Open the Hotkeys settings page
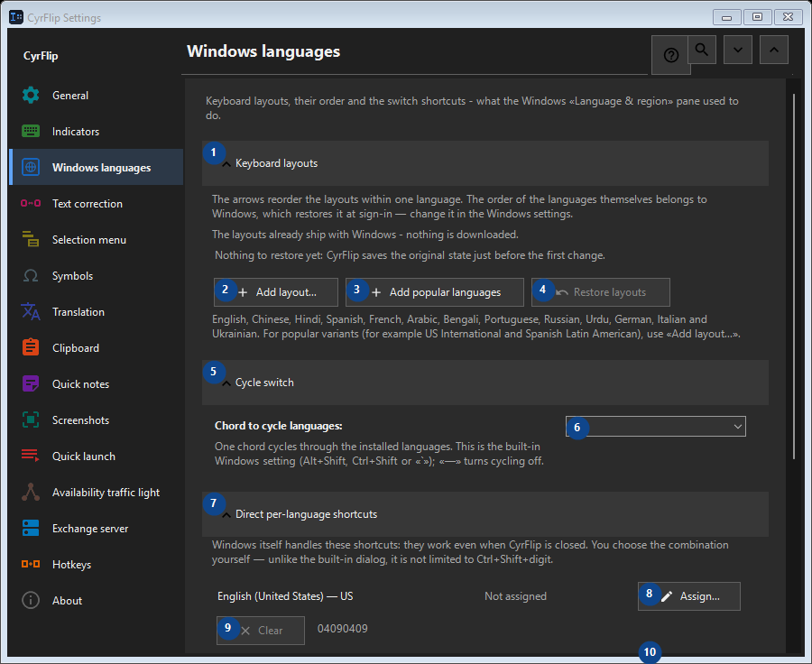Screen dimensions: 812x664 (97, 564)
